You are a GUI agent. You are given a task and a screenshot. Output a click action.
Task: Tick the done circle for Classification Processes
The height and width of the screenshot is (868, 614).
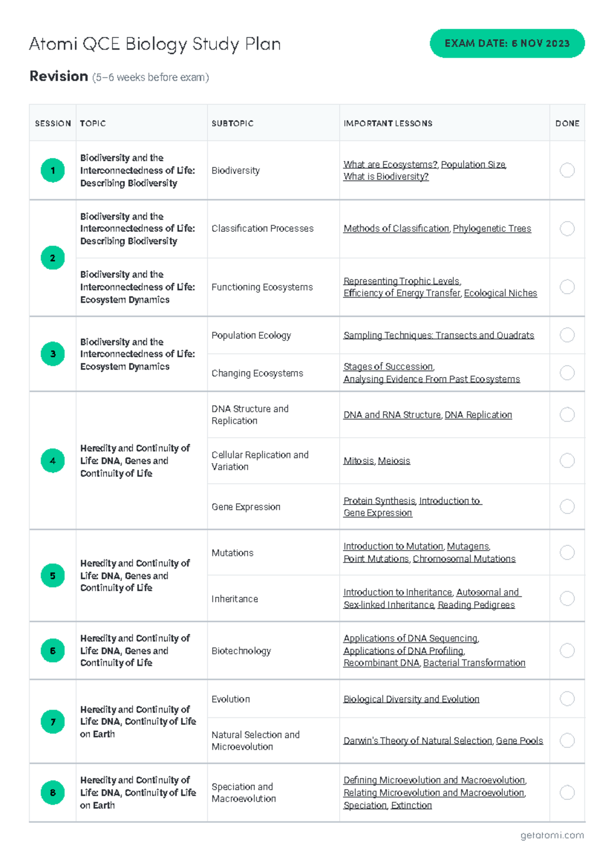tap(567, 228)
